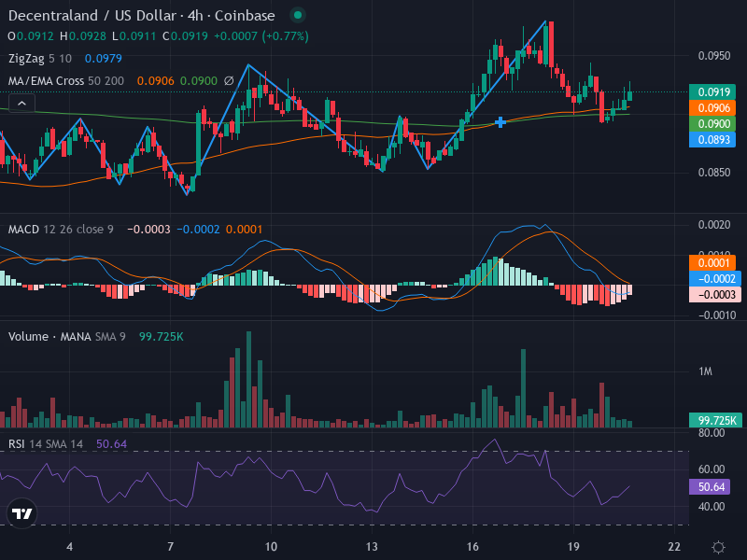Click the purple 50.64 RSI axis label
Viewport: 747px width, 560px height.
710,486
